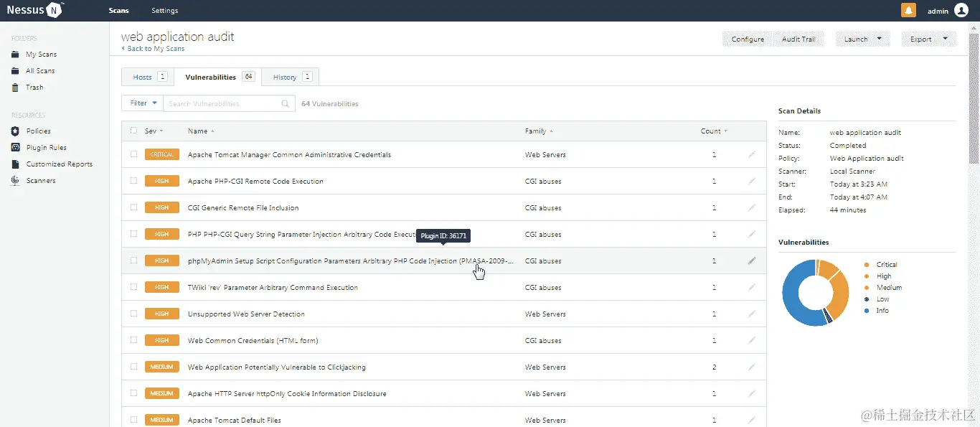Click the search magnifier icon
Viewport: 980px width, 427px height.
(286, 104)
